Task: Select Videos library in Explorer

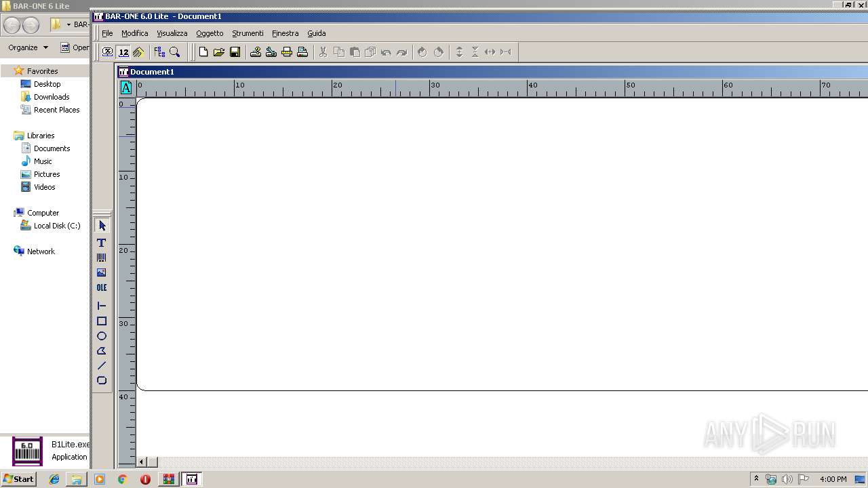Action: 44,187
